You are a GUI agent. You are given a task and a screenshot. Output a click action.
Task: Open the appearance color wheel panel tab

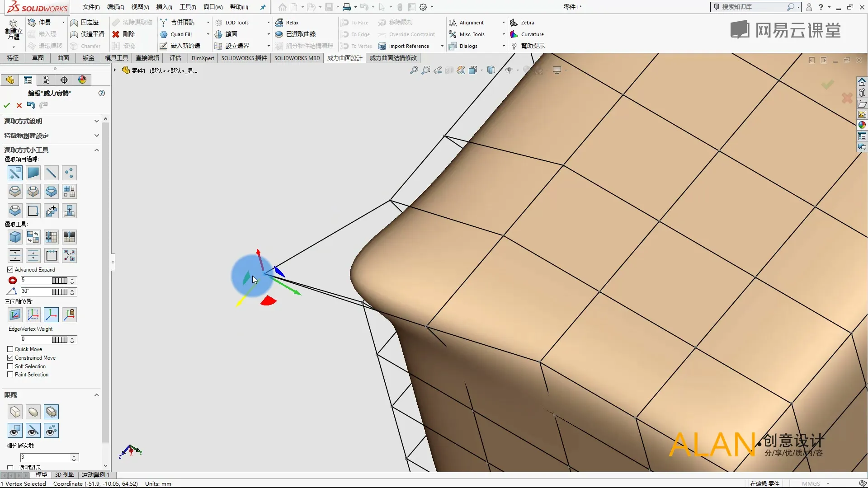coord(82,80)
